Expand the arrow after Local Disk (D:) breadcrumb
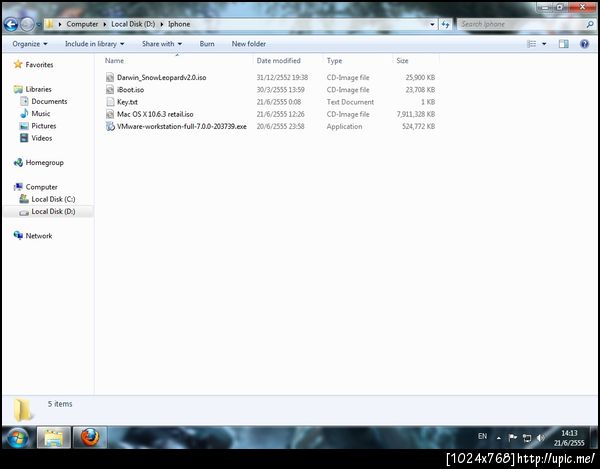600x469 pixels. (162, 24)
